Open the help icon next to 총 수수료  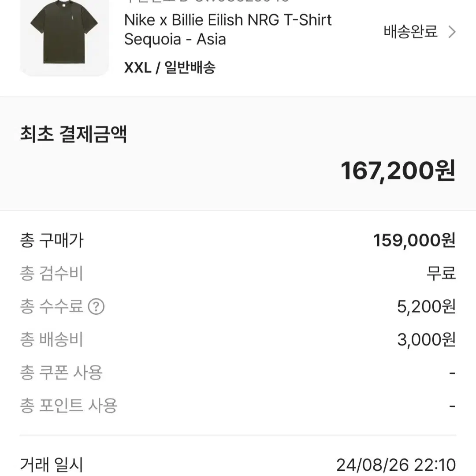point(96,307)
